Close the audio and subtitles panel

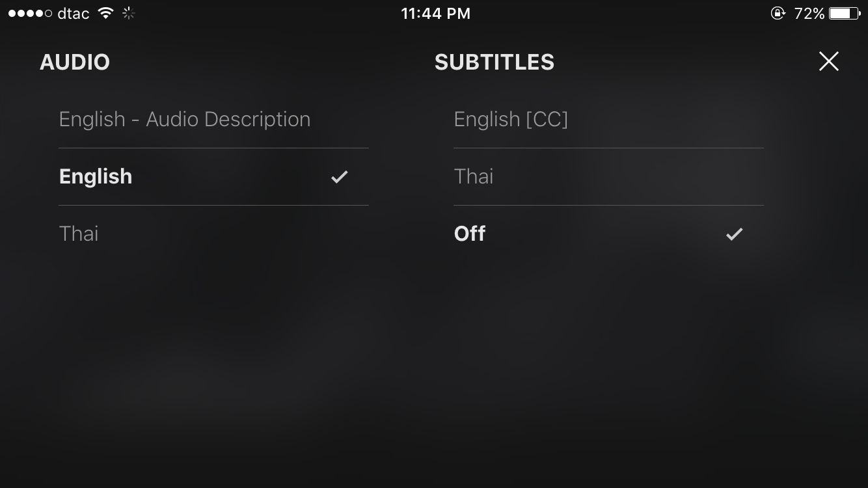[x=828, y=61]
